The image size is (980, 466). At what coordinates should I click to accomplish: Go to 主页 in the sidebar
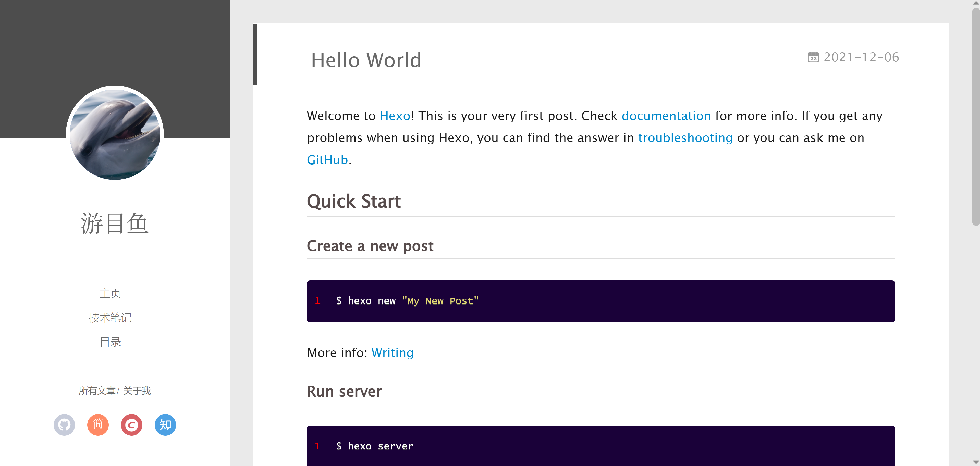click(110, 293)
